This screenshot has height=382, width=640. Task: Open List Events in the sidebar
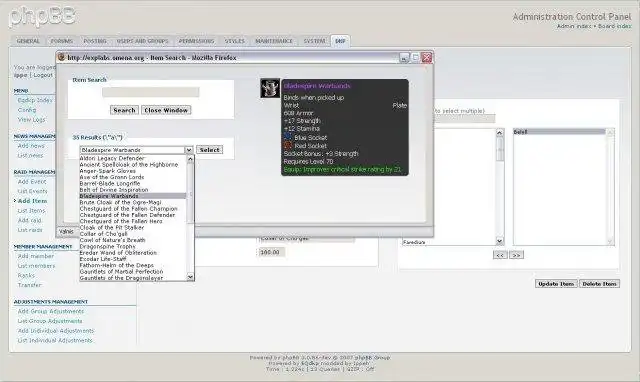33,191
